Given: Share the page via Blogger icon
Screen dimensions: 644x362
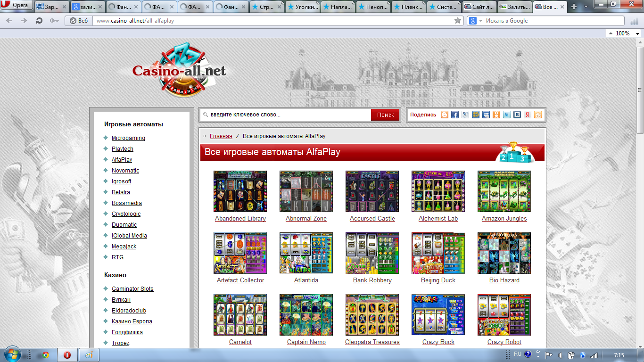Looking at the screenshot, I should 445,115.
